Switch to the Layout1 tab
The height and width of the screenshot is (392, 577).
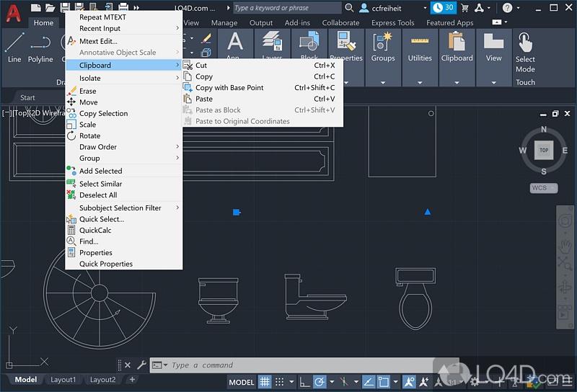[63, 380]
